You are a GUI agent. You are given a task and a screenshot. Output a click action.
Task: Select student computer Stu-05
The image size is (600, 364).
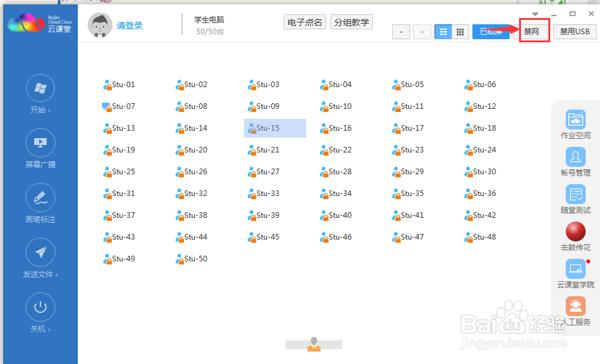click(408, 85)
